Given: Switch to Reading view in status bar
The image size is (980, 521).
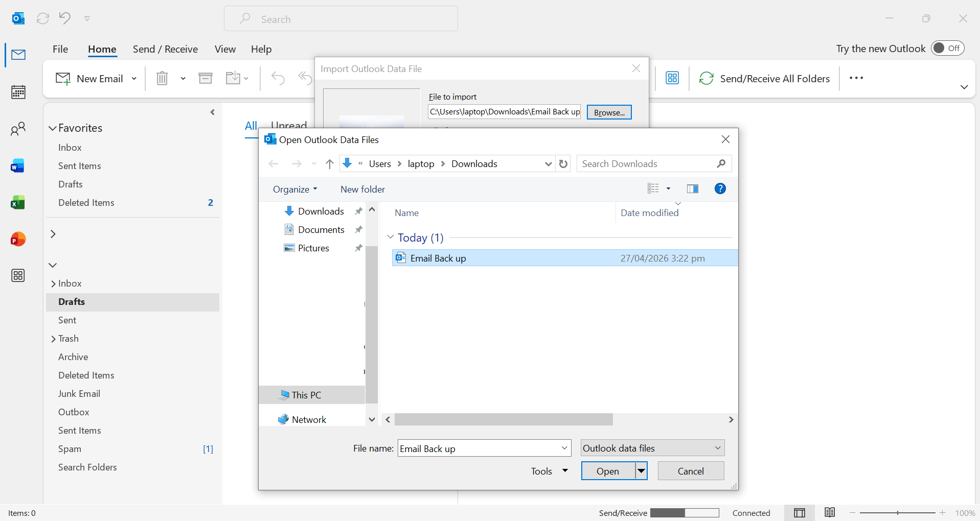Looking at the screenshot, I should pyautogui.click(x=830, y=513).
